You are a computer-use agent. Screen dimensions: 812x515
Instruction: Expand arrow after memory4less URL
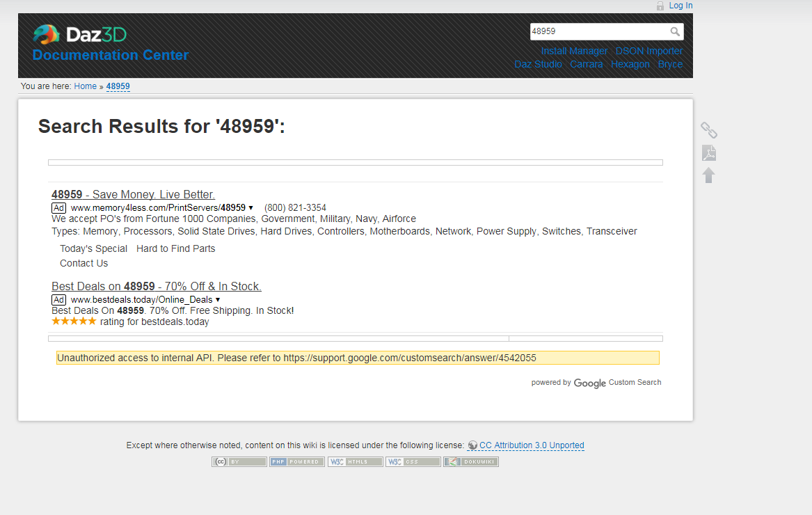tap(250, 208)
